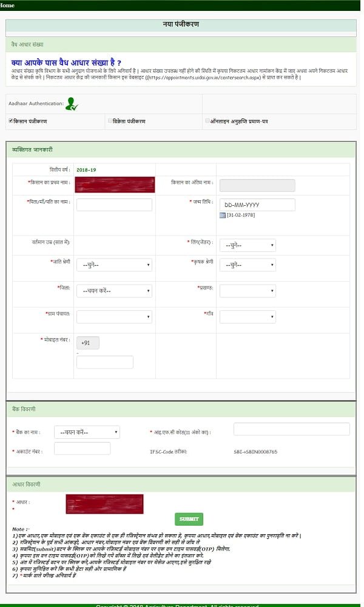The height and width of the screenshot is (607, 364).
Task: Toggle the विक्रेता पंजीकरण checkbox
Action: (110, 121)
